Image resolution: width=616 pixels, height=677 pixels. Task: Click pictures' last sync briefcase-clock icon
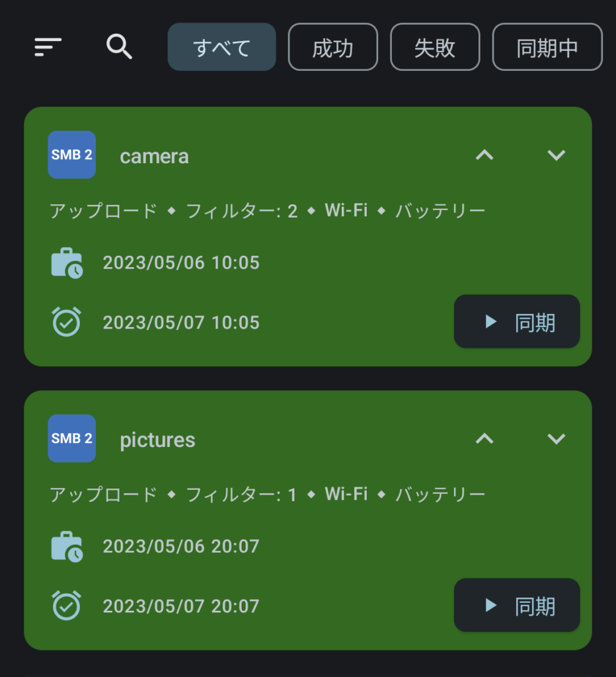[67, 547]
